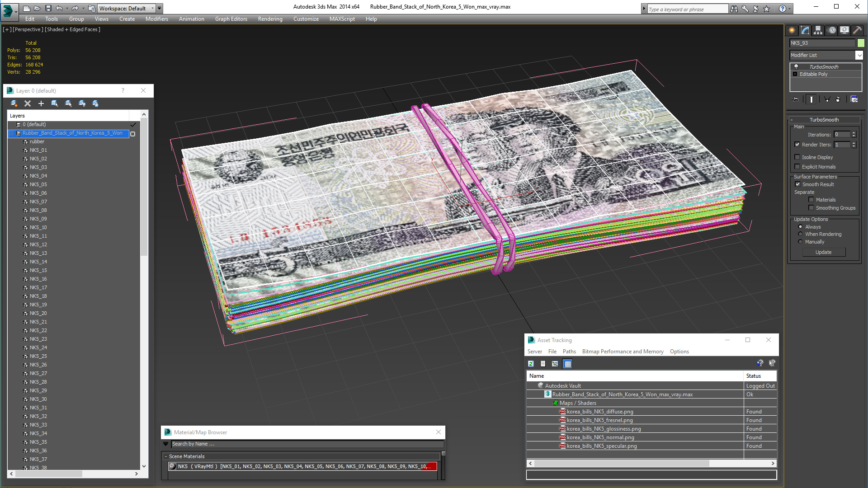Open the undo history dropdown arrow
The image size is (868, 488).
coord(67,8)
